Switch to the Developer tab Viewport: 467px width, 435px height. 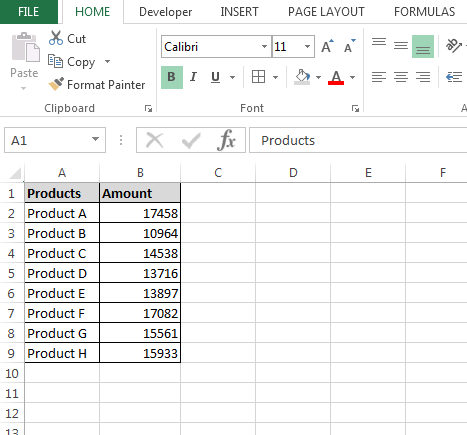pyautogui.click(x=165, y=12)
